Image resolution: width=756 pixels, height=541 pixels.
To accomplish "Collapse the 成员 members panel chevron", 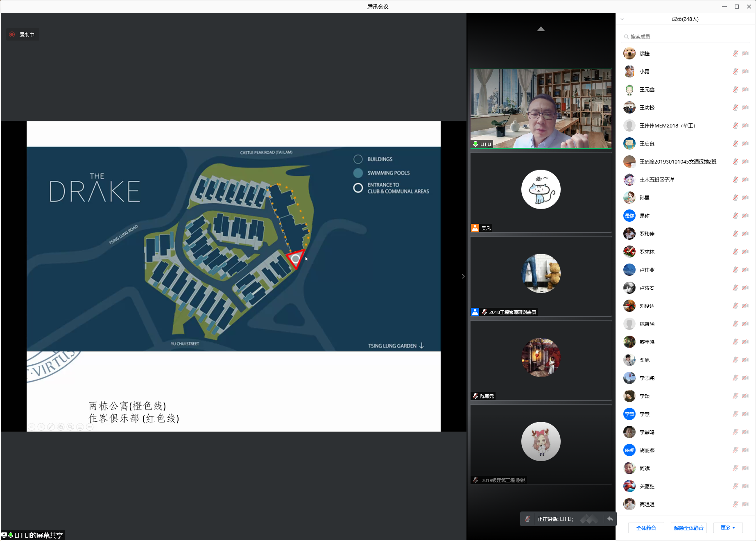I will [622, 19].
